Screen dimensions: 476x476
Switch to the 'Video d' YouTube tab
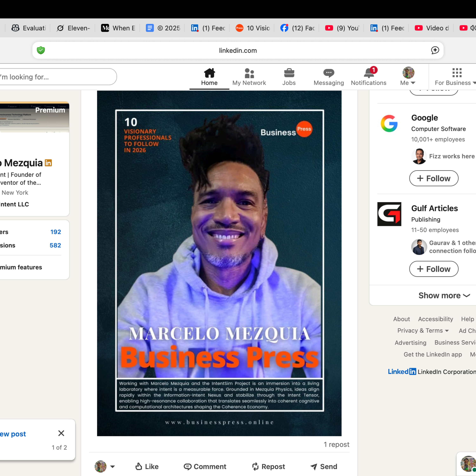(x=432, y=28)
